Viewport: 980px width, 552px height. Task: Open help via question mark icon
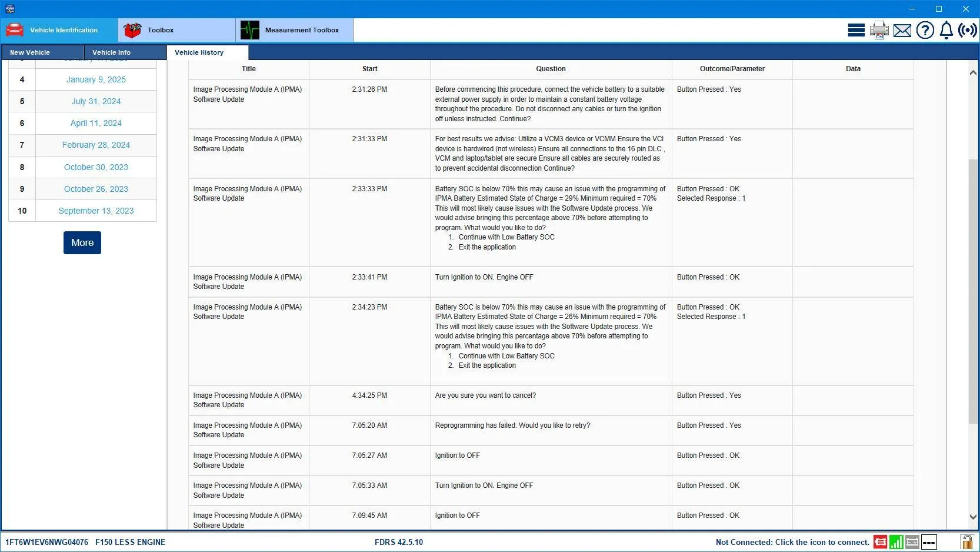925,30
